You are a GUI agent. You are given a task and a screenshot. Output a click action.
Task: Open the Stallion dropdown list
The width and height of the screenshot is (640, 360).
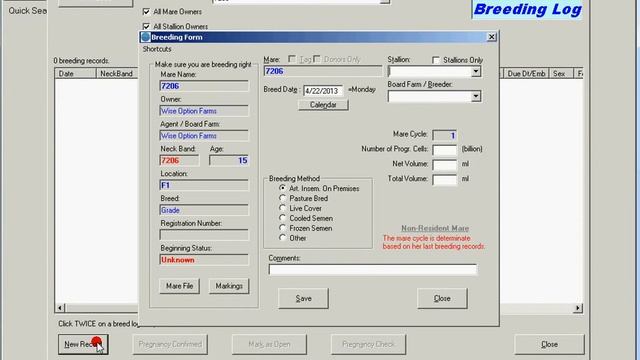(476, 72)
